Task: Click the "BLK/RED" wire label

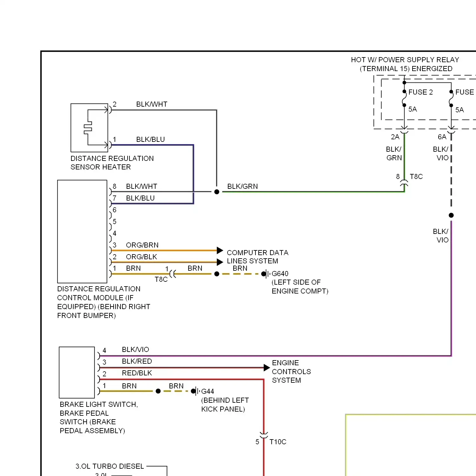Action: (x=137, y=361)
